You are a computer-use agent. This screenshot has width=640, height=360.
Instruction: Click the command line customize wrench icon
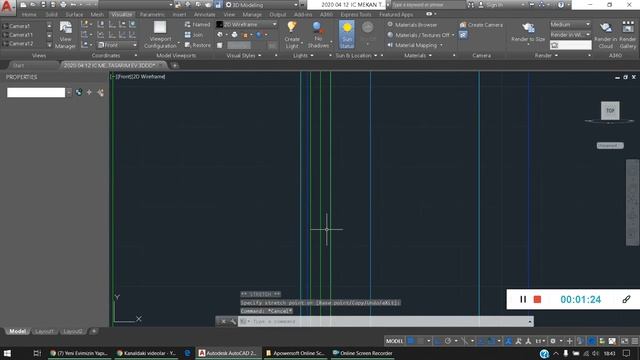(233, 322)
